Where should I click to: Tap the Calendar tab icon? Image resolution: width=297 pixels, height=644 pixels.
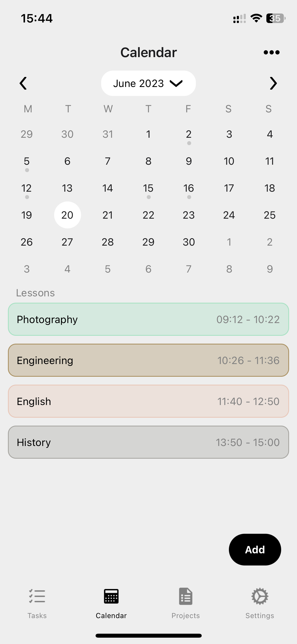coord(111,596)
